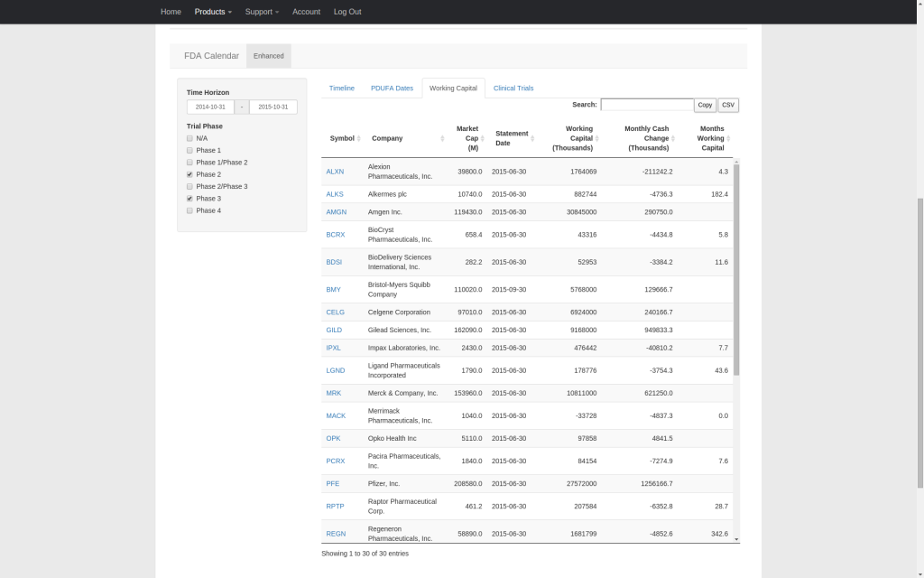Viewport: 924px width, 578px height.
Task: Switch to the Timeline tab
Action: 342,89
